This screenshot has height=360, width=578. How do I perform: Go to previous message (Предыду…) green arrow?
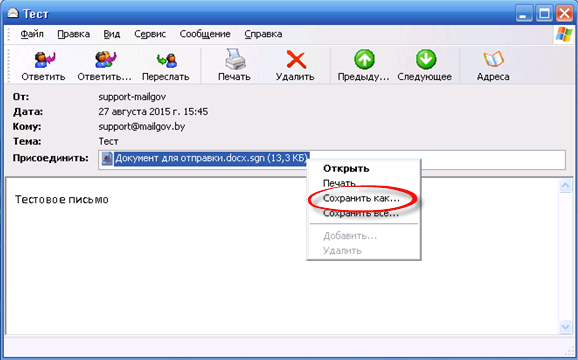click(364, 60)
